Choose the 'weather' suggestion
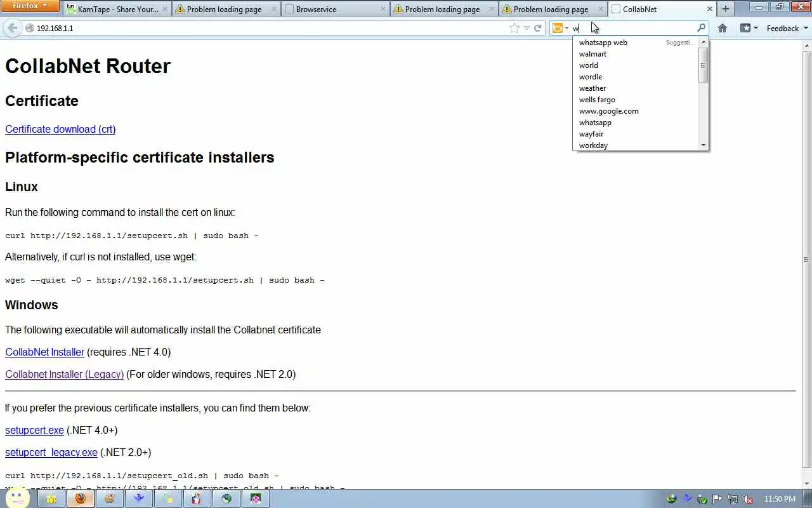 (x=636, y=88)
